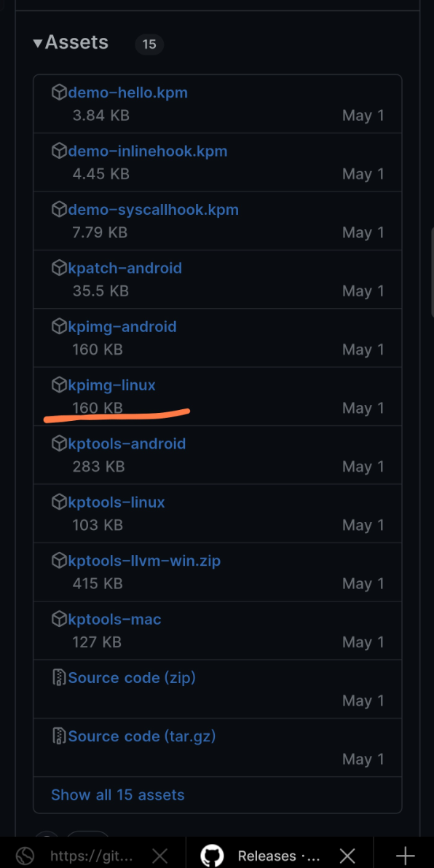Close the Releases browser tab
This screenshot has height=868, width=434.
[347, 856]
